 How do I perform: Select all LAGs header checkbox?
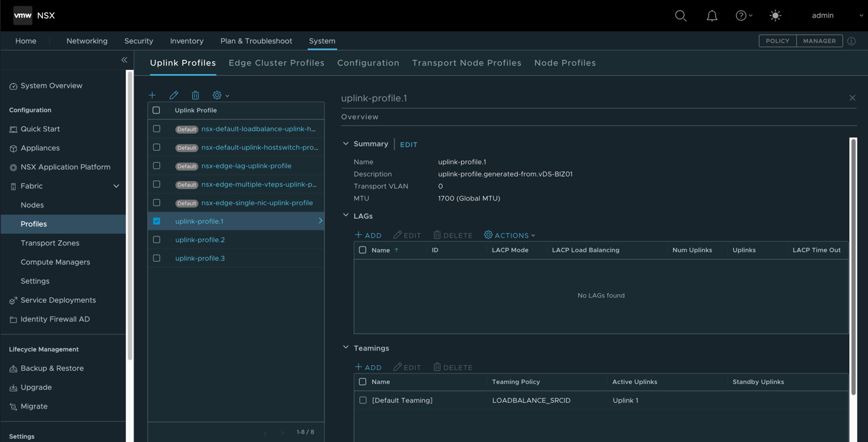coord(362,250)
